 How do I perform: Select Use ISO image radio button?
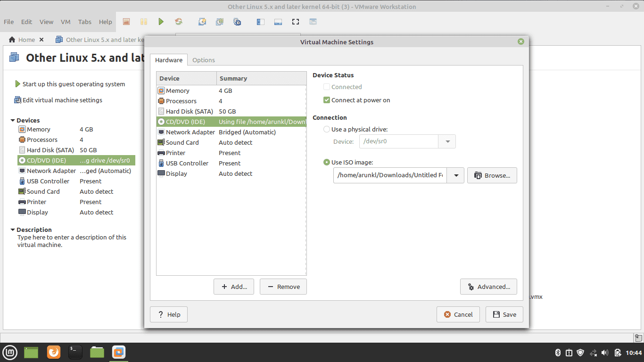pyautogui.click(x=327, y=162)
